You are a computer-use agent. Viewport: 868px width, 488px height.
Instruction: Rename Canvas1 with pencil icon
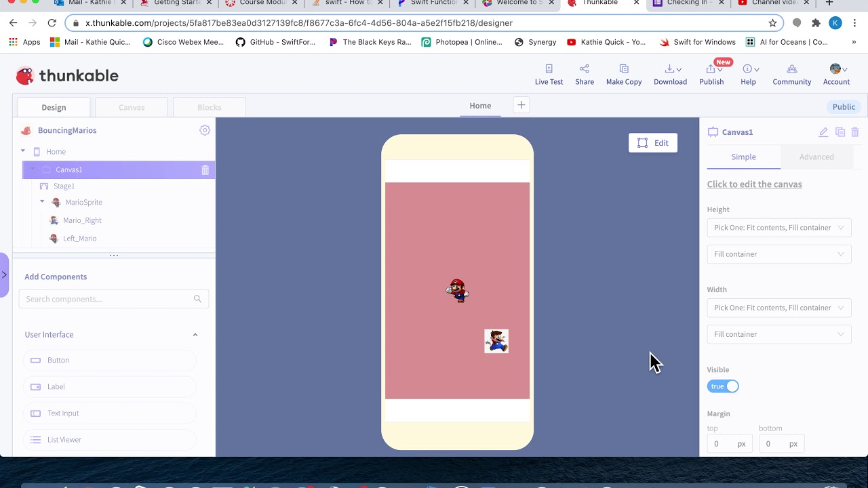(823, 132)
